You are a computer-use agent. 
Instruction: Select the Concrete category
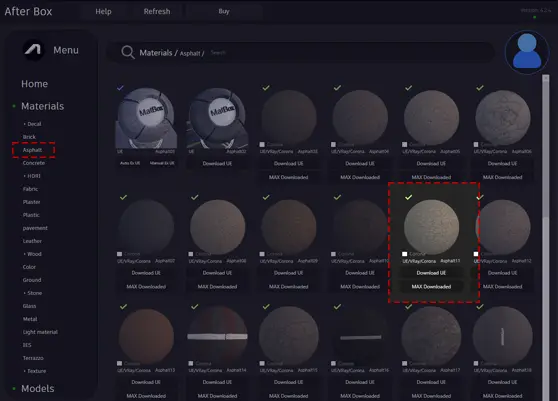pos(34,163)
